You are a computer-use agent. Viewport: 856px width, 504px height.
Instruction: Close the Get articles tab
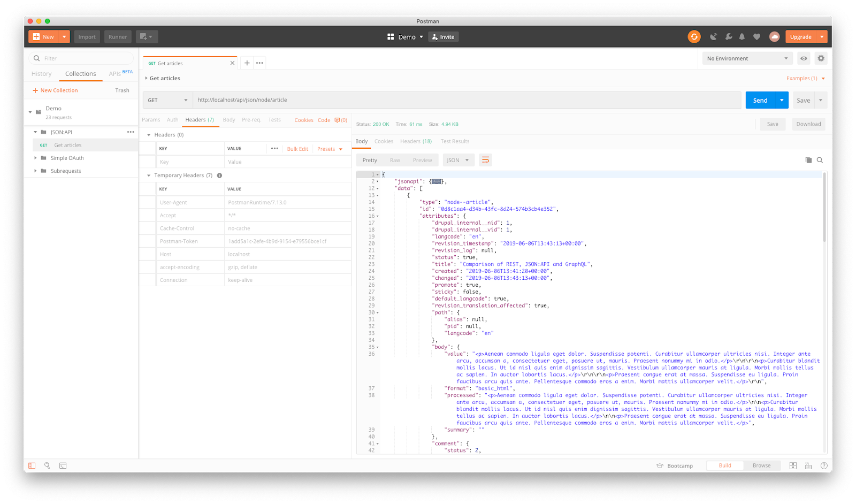pos(232,63)
